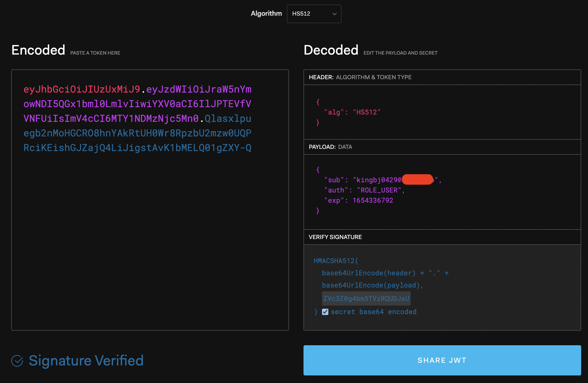Click the Signature Verified checkmark icon
Image resolution: width=588 pixels, height=383 pixels.
17,361
